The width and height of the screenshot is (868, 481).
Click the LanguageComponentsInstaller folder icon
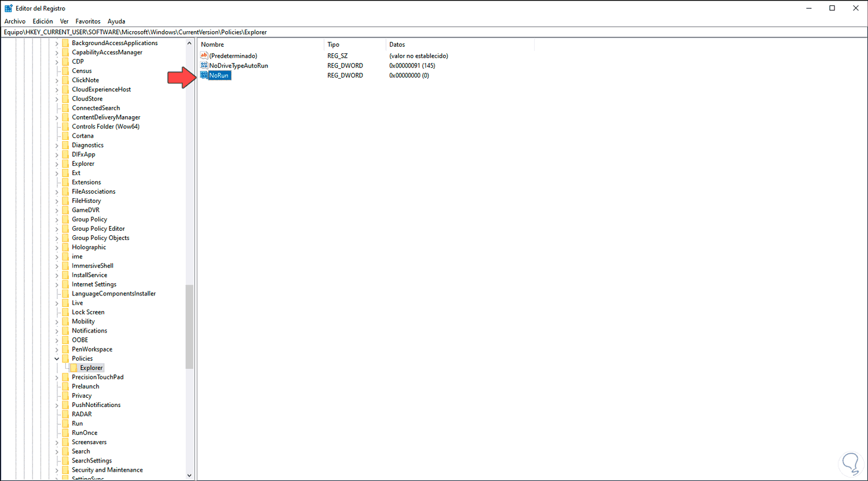tap(65, 293)
